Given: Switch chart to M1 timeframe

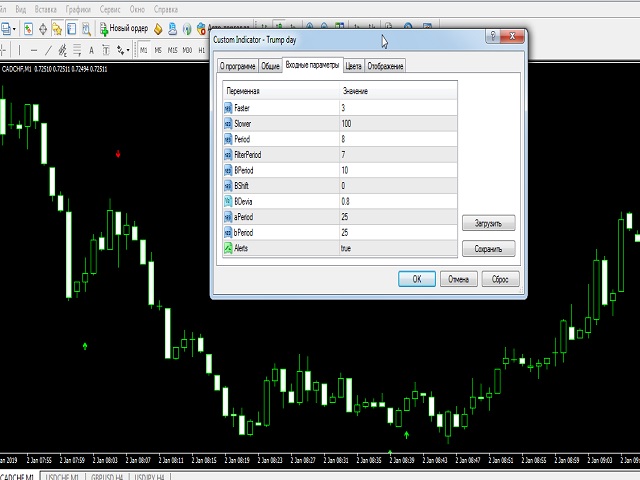Looking at the screenshot, I should point(144,51).
